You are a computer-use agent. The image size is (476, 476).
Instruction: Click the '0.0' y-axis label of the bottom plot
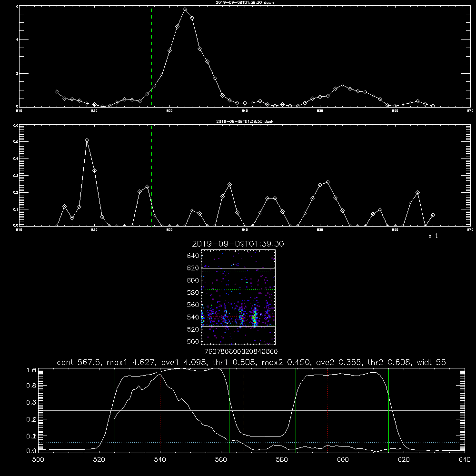[x=31, y=451]
